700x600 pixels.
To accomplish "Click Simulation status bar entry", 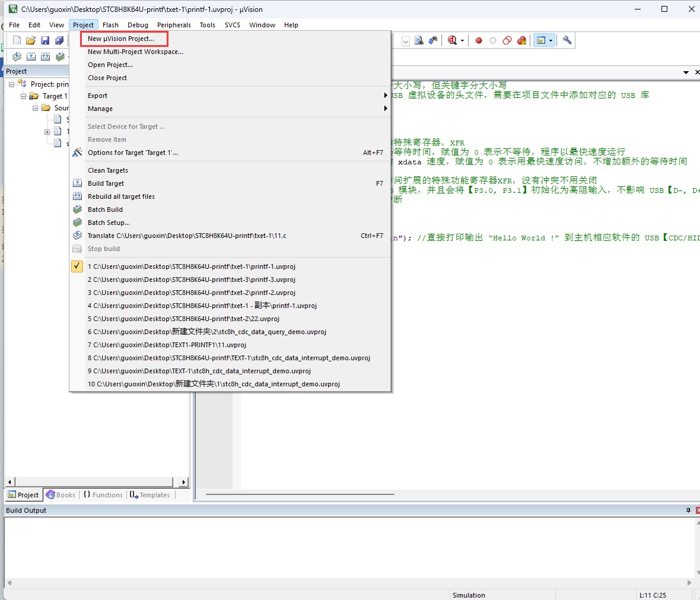I will click(x=469, y=595).
